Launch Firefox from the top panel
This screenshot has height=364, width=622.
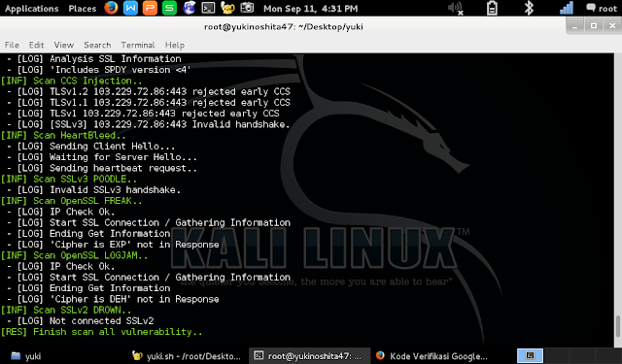tap(111, 8)
